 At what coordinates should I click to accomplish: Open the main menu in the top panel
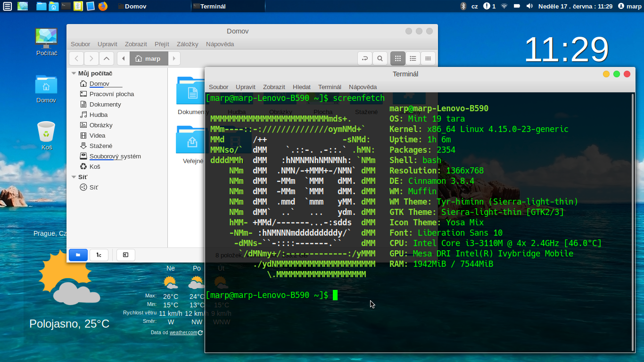tap(8, 6)
